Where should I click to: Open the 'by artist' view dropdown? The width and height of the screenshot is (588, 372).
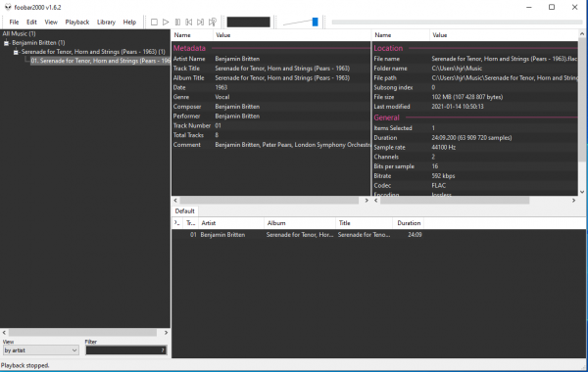pyautogui.click(x=40, y=350)
